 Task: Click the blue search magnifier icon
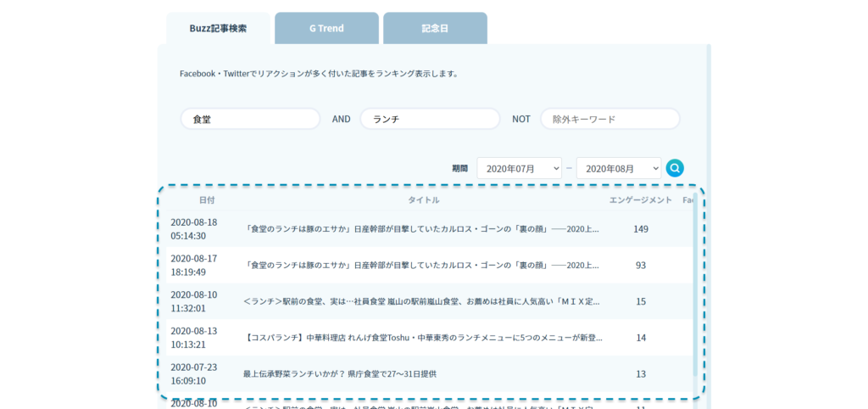675,168
